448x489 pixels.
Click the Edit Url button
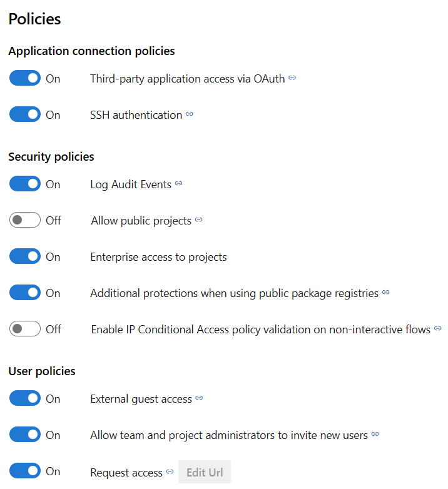205,472
